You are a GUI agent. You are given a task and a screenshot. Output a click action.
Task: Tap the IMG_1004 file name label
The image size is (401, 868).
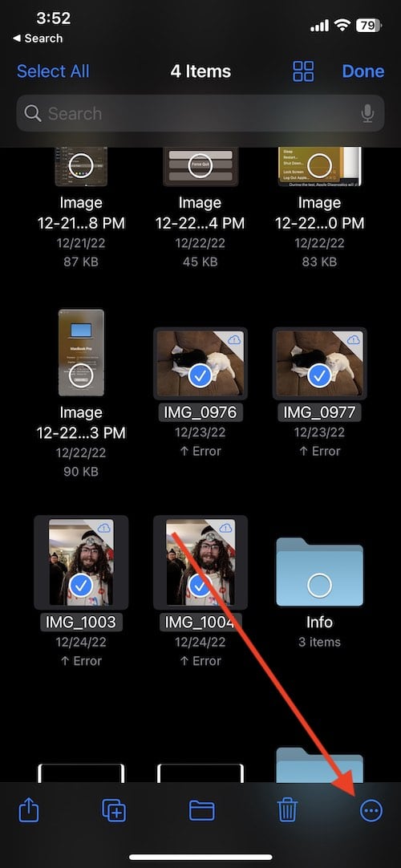pos(200,623)
